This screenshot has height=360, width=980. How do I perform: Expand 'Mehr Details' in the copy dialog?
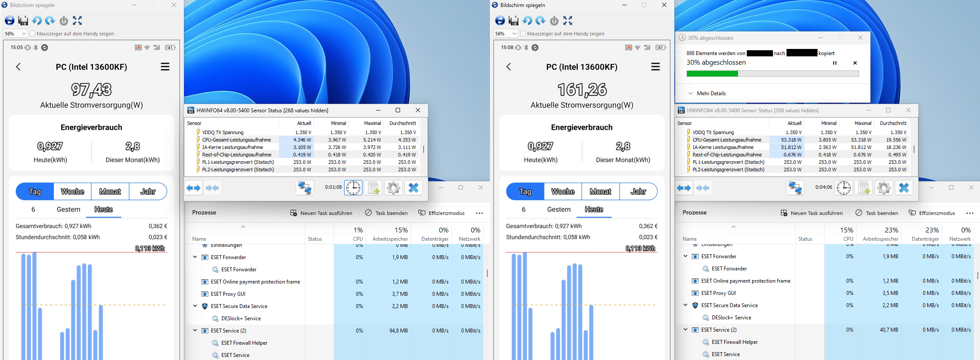(707, 93)
